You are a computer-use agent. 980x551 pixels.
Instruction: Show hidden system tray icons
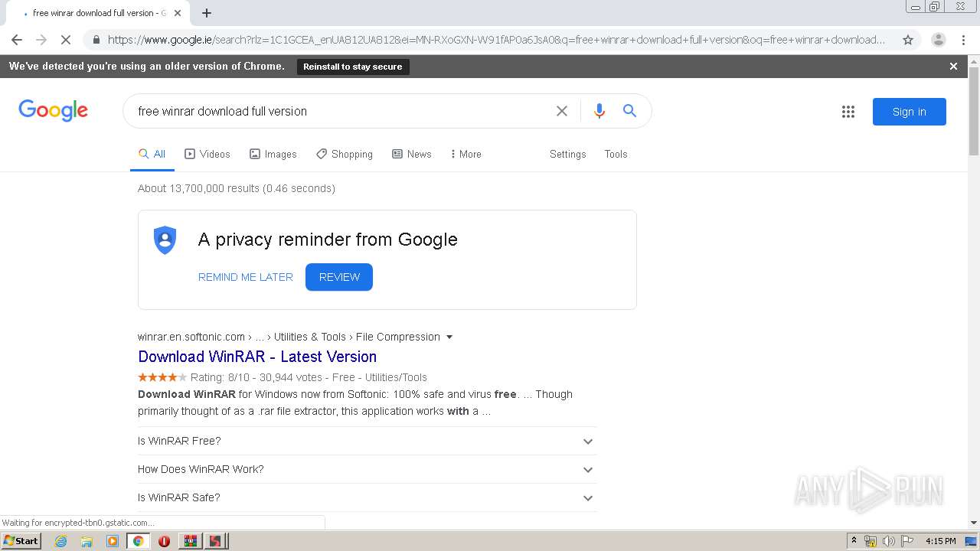pos(854,541)
